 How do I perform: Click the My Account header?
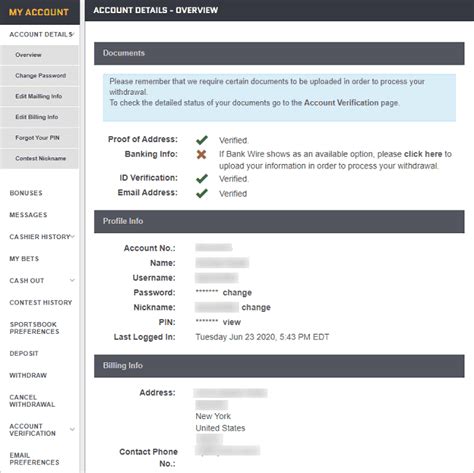pyautogui.click(x=39, y=12)
